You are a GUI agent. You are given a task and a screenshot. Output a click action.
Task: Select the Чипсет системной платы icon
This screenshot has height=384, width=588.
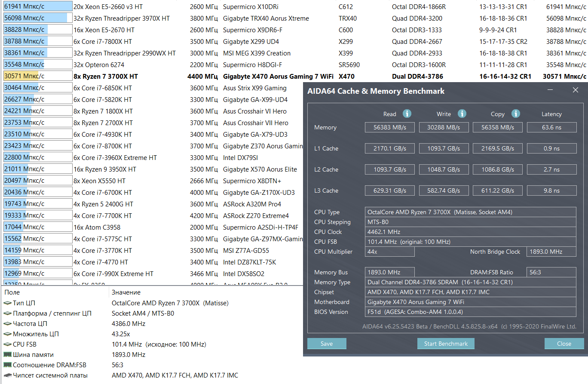pos(7,375)
